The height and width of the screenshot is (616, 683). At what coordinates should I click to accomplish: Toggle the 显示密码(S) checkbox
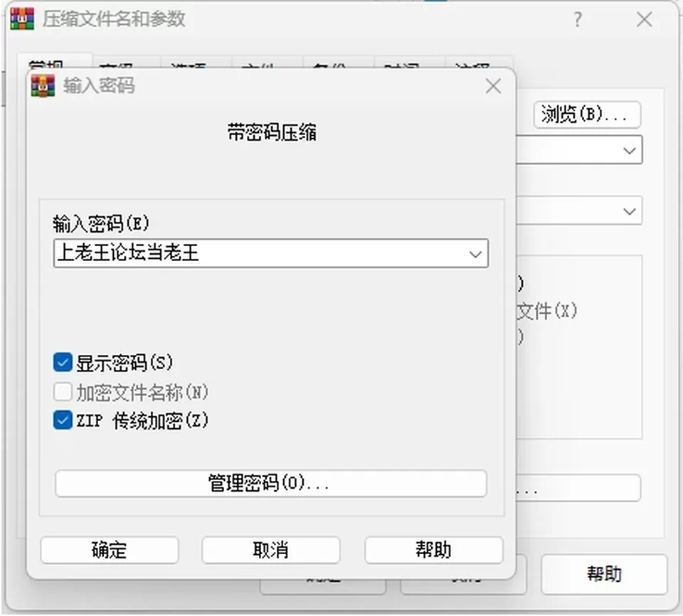63,363
